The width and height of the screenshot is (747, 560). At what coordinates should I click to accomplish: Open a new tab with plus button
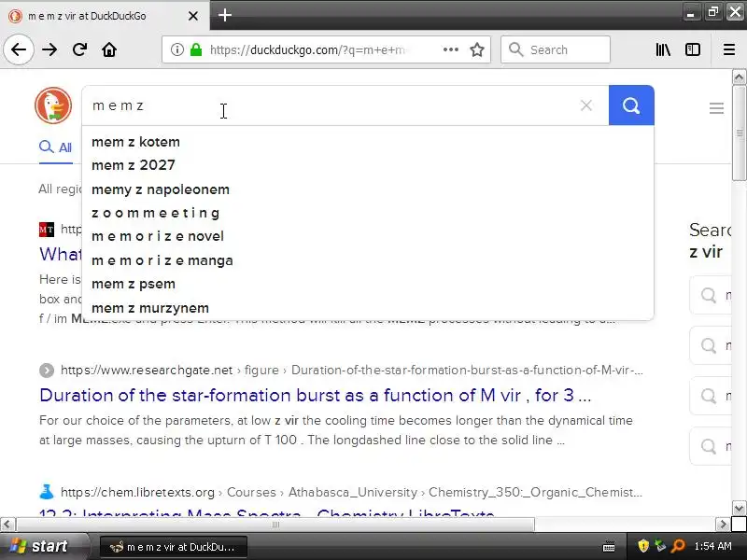(x=225, y=15)
